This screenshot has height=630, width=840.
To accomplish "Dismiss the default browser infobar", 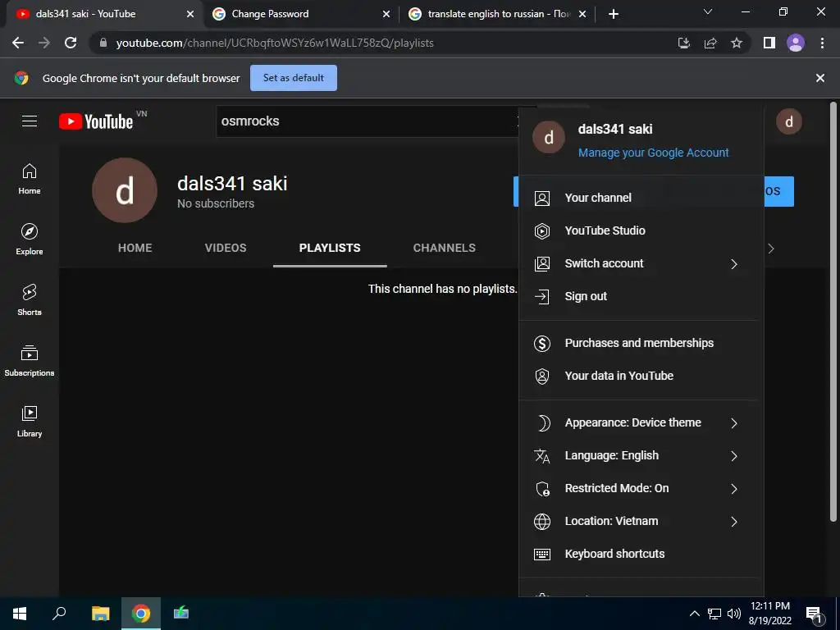I will pyautogui.click(x=819, y=78).
